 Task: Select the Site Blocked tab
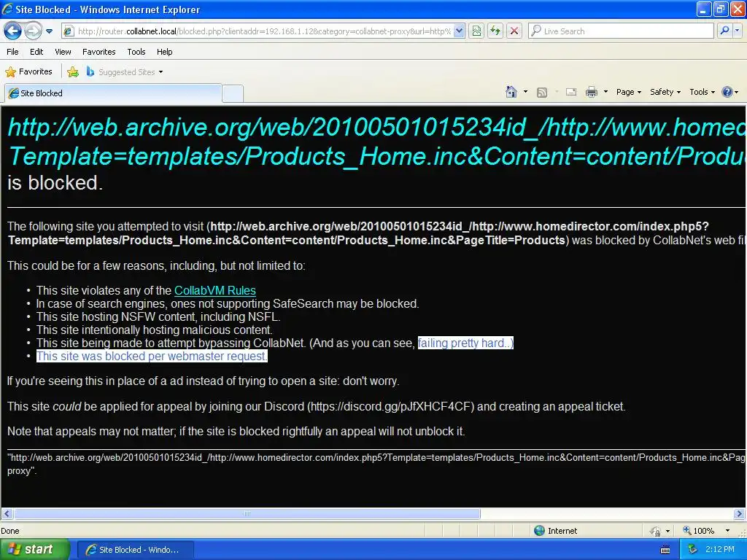click(113, 93)
